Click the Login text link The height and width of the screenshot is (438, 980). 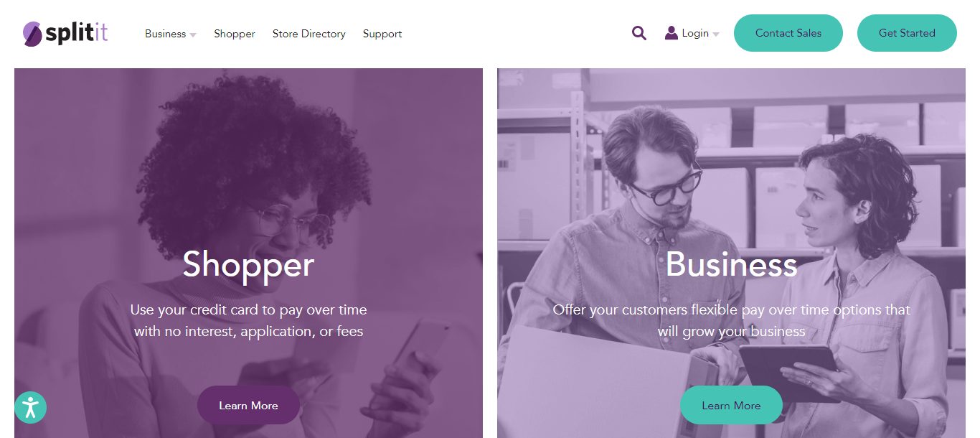[x=695, y=33]
